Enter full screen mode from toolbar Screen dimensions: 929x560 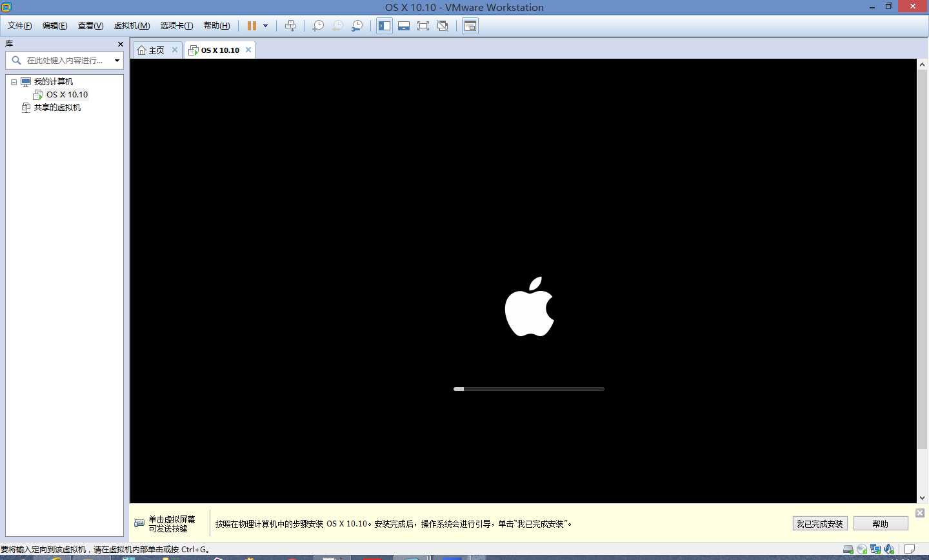tap(423, 26)
